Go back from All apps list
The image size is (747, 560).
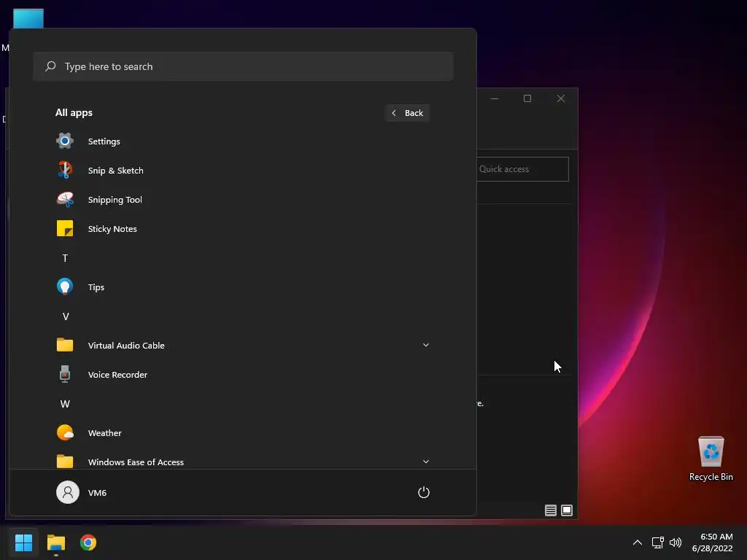point(407,113)
